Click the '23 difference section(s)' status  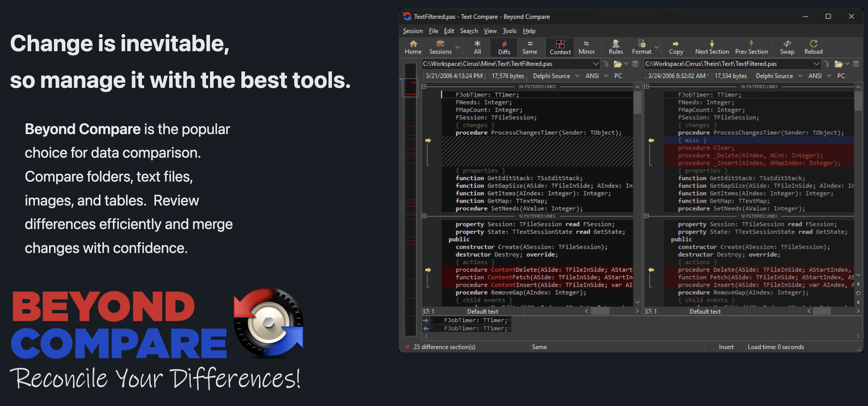(x=444, y=347)
